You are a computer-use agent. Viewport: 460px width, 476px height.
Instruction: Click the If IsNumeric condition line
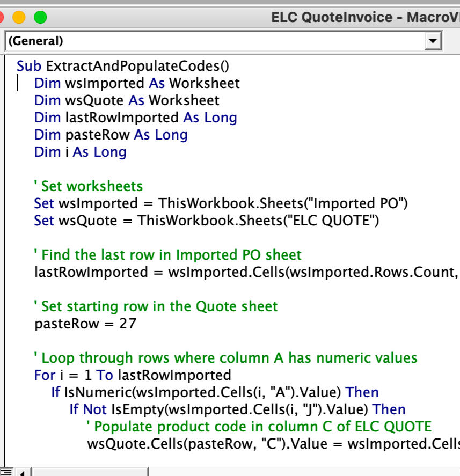point(215,392)
